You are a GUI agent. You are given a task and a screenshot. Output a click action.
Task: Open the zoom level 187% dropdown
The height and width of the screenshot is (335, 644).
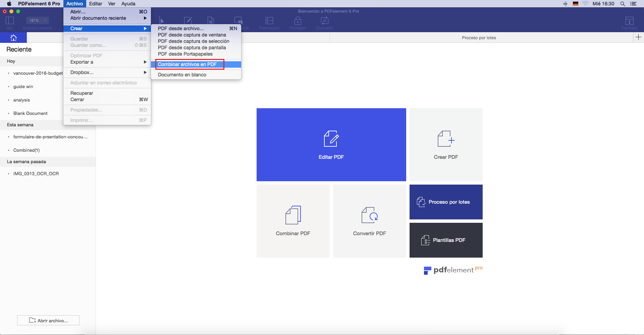(37, 20)
